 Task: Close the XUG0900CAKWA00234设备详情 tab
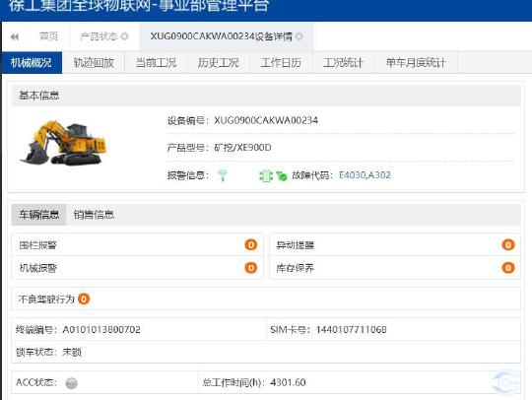299,36
